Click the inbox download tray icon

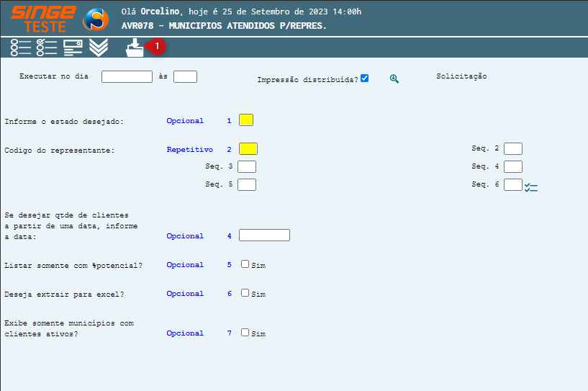pyautogui.click(x=135, y=48)
